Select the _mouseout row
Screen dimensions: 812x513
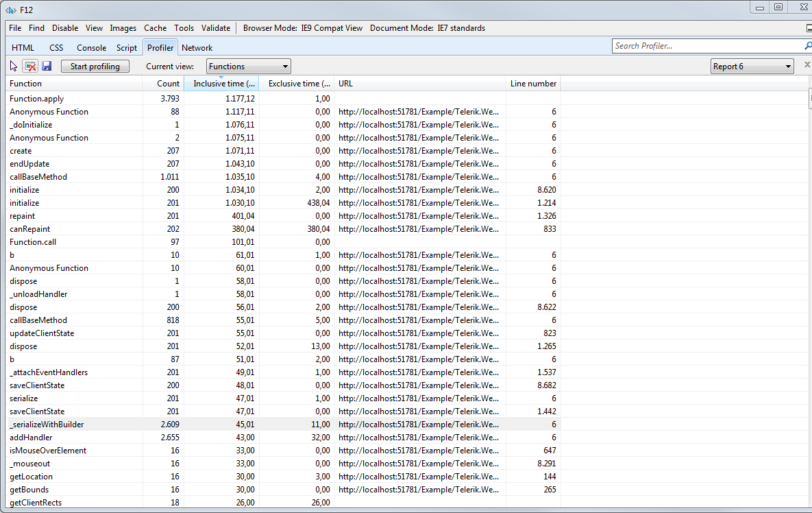283,464
